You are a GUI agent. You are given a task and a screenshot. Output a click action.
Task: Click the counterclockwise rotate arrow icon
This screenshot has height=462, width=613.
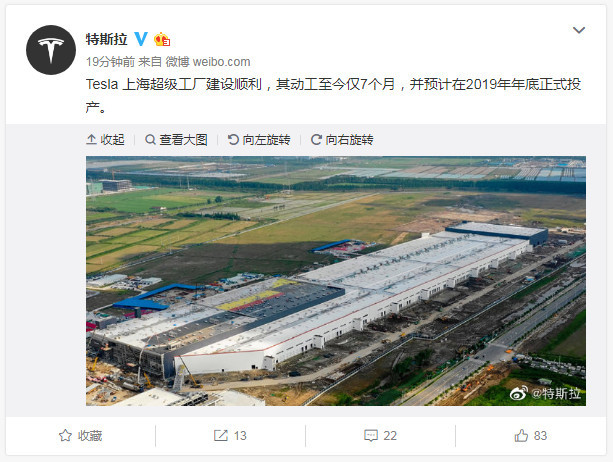tap(233, 140)
